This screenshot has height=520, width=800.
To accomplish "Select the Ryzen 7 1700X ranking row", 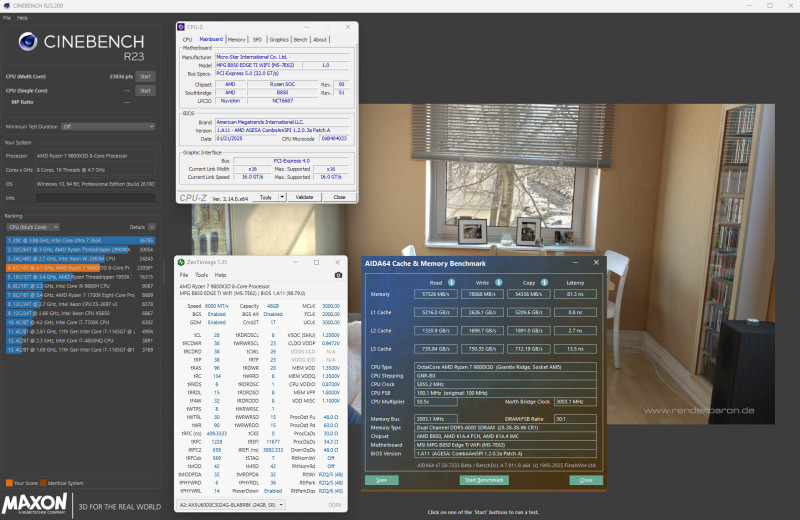I will (x=81, y=295).
